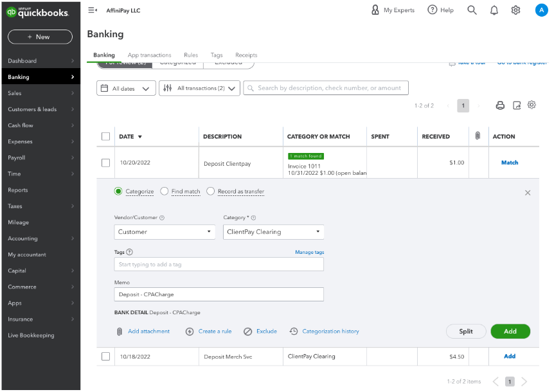
Task: Open Live Bookkeeping in the sidebar
Action: tap(40, 335)
